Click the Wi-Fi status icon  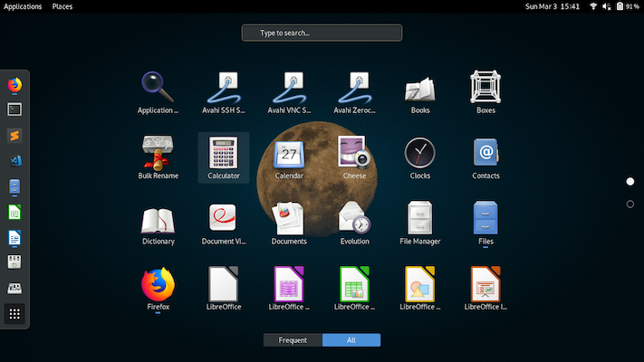click(x=593, y=6)
